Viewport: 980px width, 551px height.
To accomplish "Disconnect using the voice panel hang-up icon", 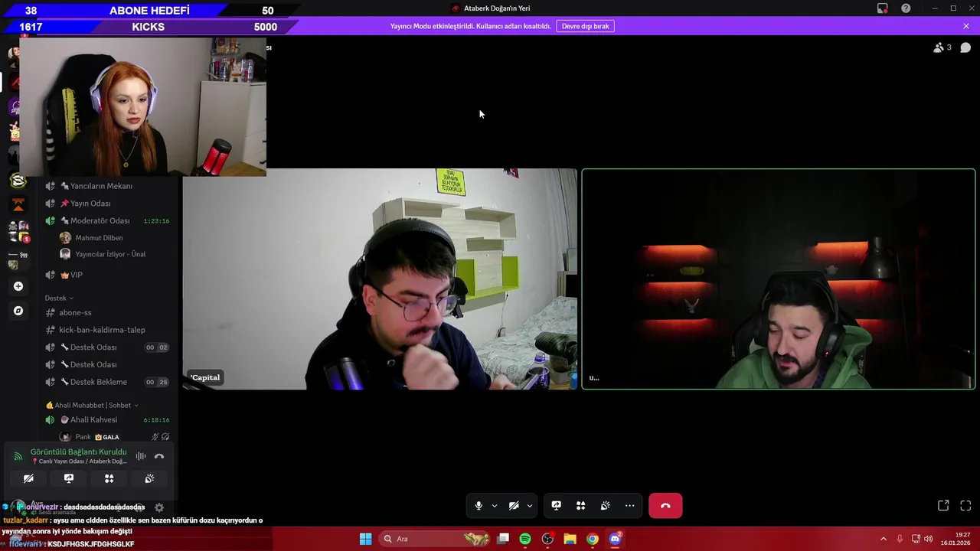I will pyautogui.click(x=159, y=456).
